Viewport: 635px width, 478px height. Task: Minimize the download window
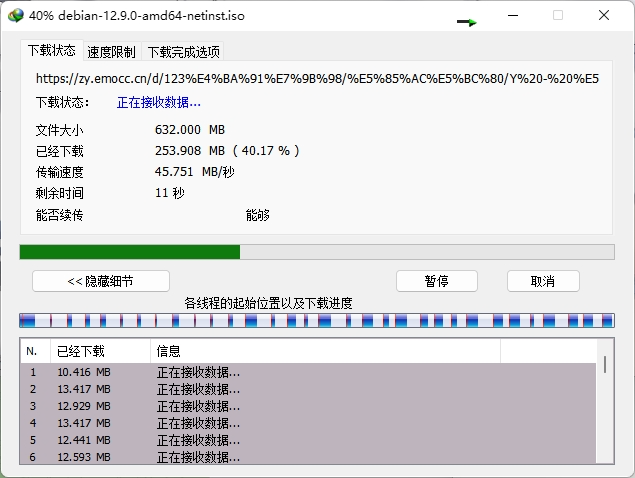[512, 16]
